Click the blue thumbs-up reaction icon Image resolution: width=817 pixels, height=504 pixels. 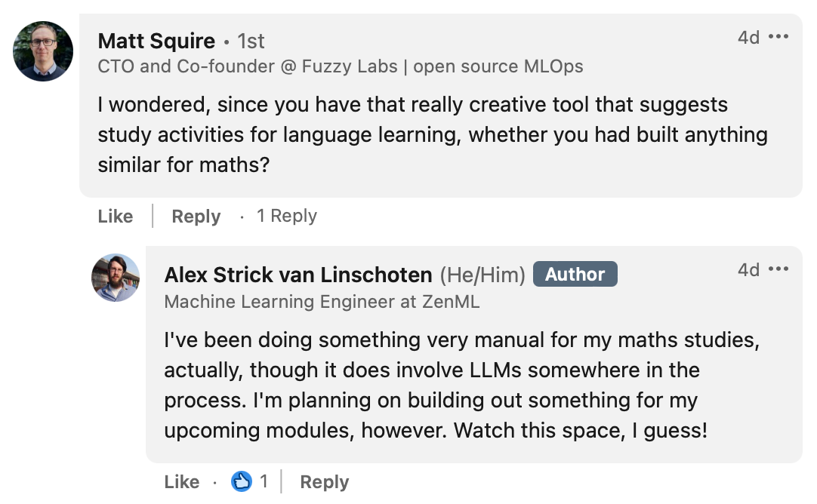coord(241,481)
